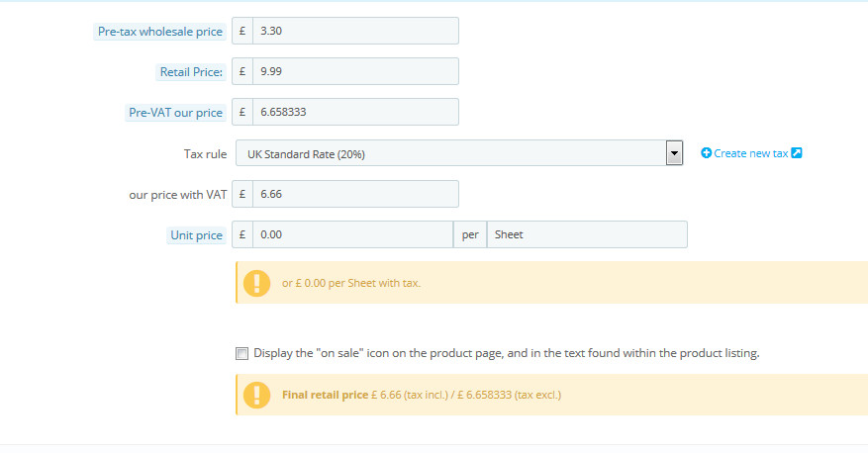Click the unit price amount field showing 0.00
Image resolution: width=868 pixels, height=453 pixels.
pos(352,234)
